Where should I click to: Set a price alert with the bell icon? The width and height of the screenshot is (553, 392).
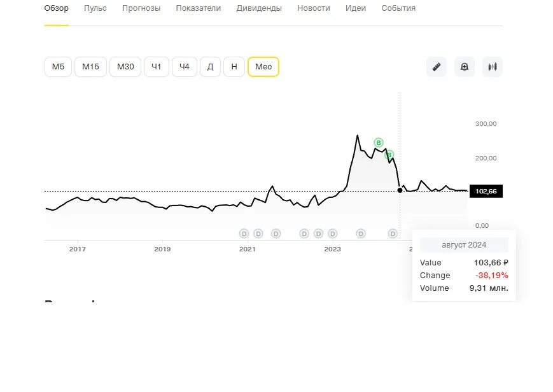465,67
